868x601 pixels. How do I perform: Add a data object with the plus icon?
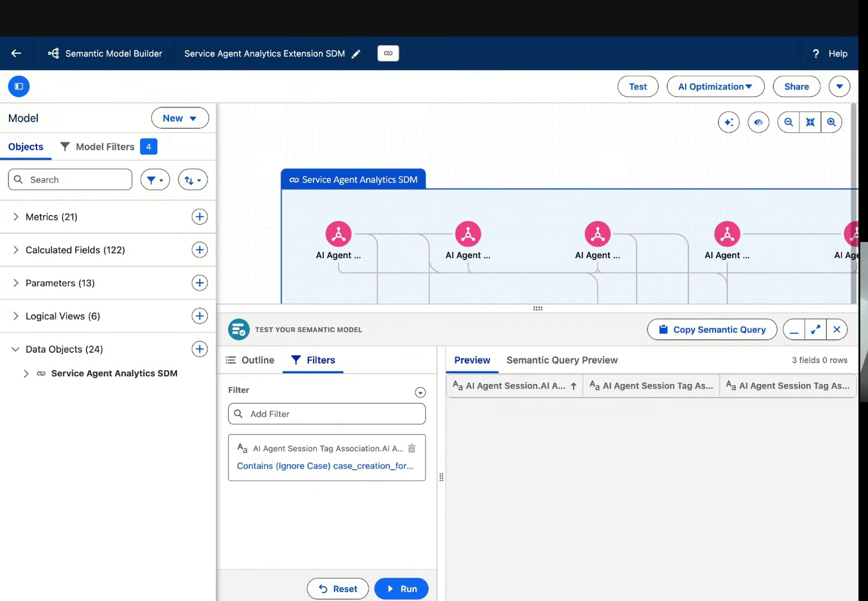200,349
